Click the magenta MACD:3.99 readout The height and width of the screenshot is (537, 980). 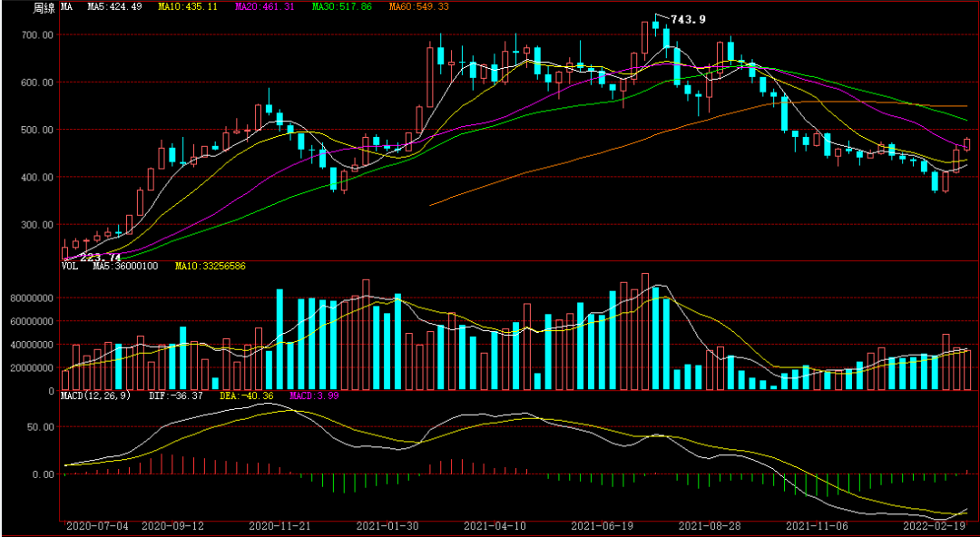pos(315,395)
